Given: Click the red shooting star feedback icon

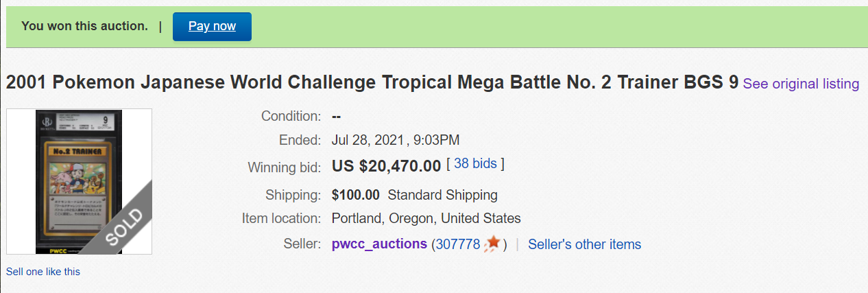Looking at the screenshot, I should [x=492, y=243].
